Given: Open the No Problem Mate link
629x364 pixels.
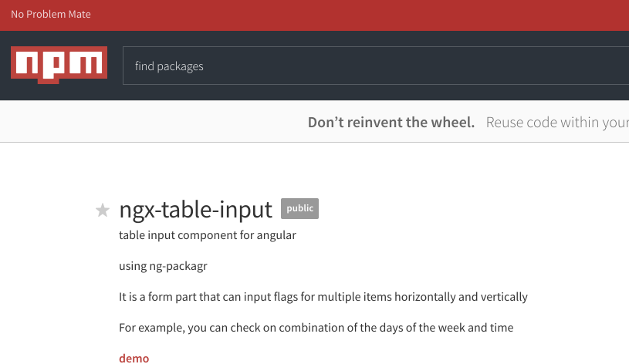Looking at the screenshot, I should [51, 15].
